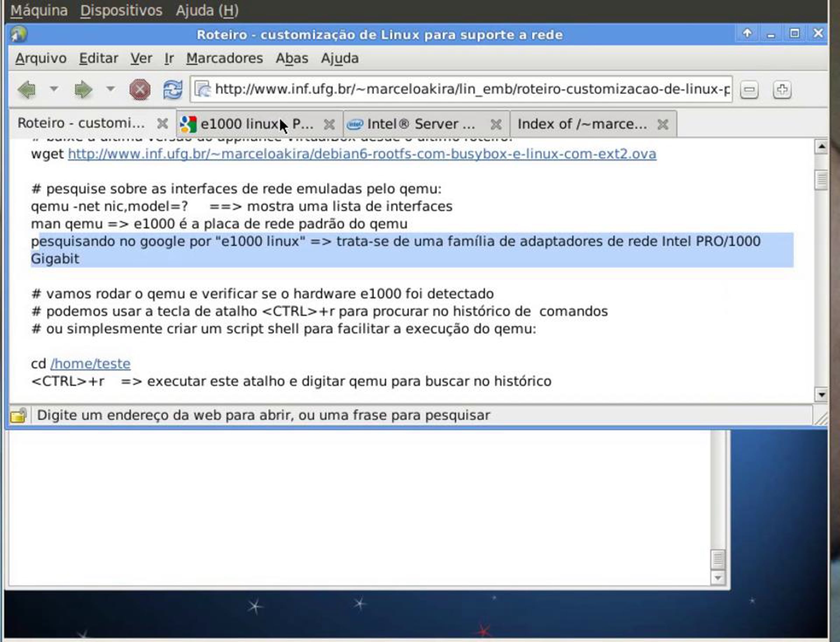
Task: Open the Back history dropdown arrow
Action: click(x=54, y=89)
